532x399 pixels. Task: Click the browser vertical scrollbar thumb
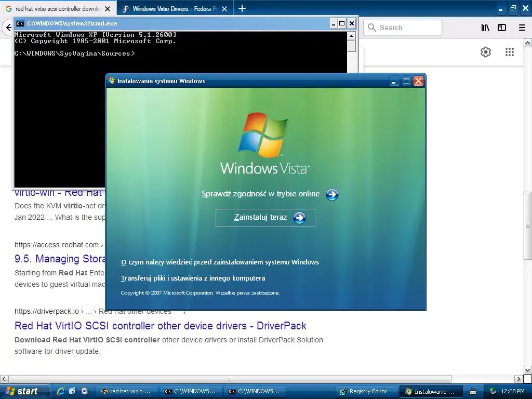[x=527, y=225]
